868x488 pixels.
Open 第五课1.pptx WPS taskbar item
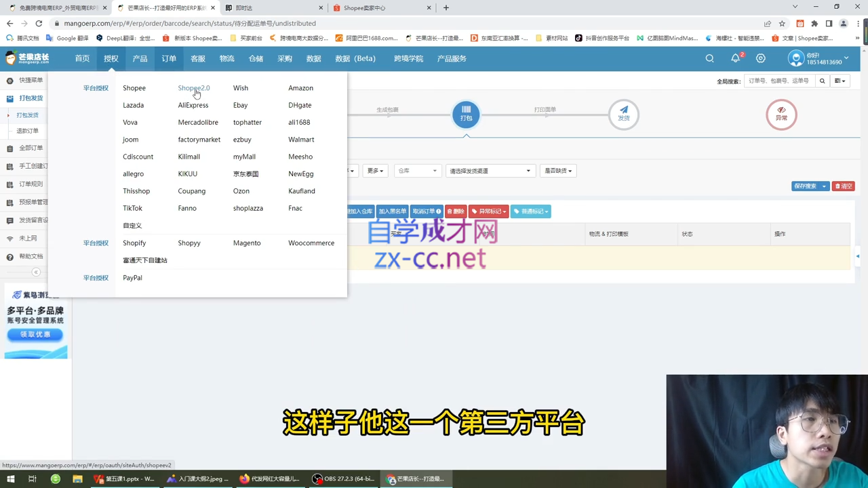[124, 479]
